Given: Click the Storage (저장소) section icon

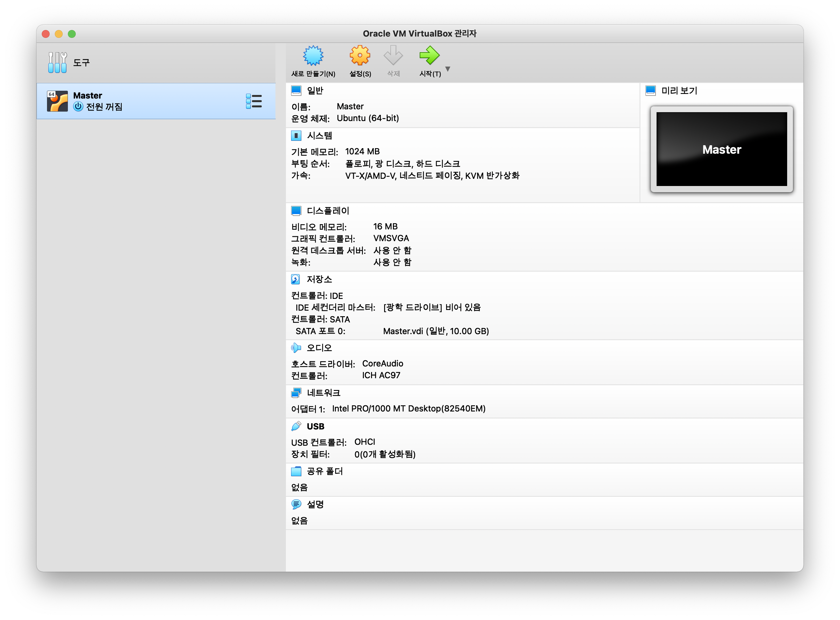Looking at the screenshot, I should (x=296, y=279).
